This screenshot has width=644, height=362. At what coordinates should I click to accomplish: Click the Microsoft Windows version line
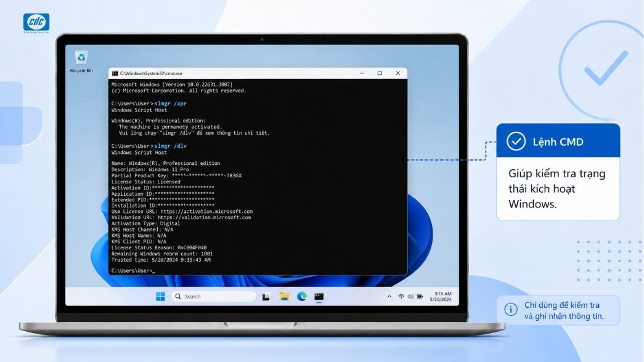[172, 84]
